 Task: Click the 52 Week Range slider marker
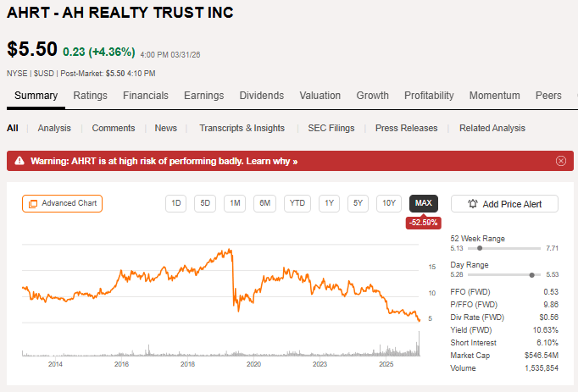coord(481,249)
